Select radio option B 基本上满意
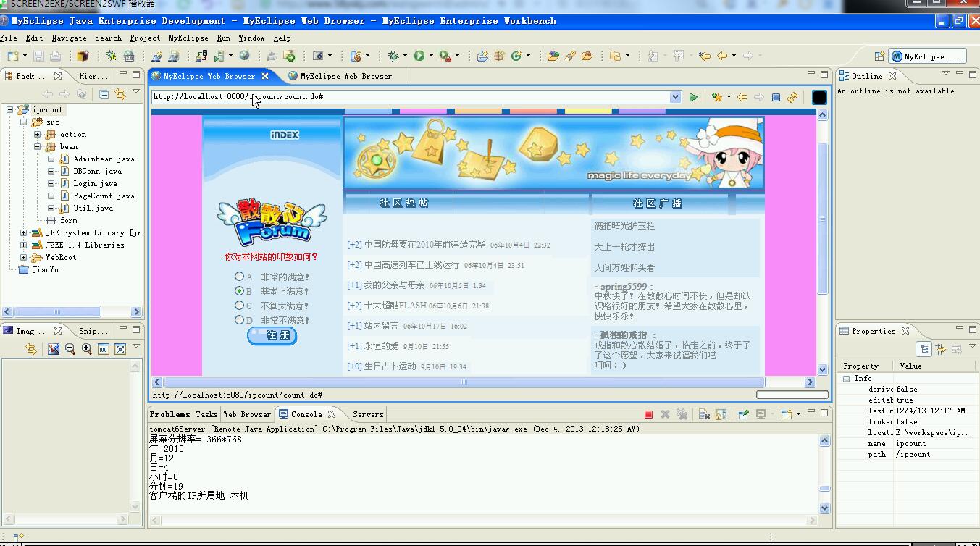 [239, 291]
